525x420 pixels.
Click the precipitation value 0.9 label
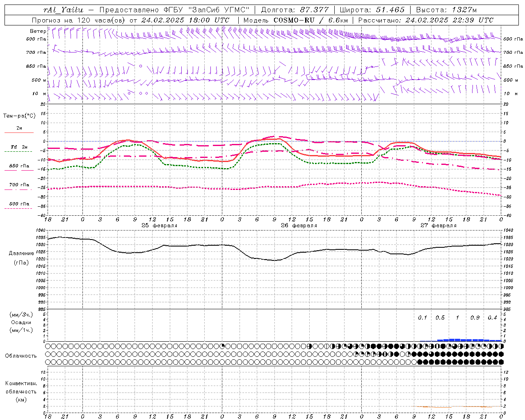[x=475, y=317]
